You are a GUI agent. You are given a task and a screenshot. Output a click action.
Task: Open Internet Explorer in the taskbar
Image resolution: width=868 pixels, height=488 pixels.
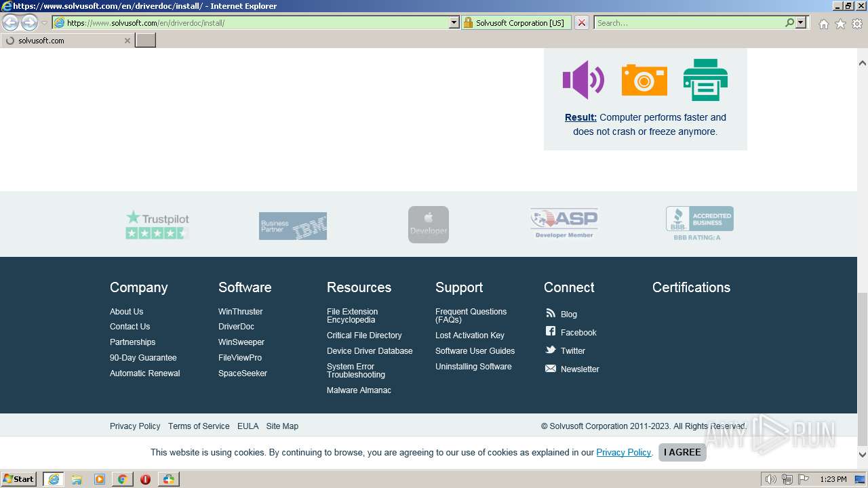click(x=54, y=479)
